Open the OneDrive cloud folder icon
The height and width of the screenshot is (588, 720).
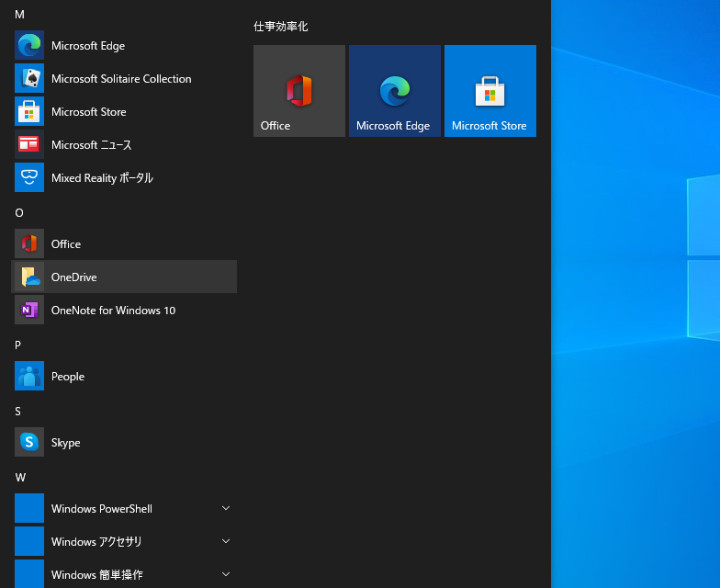point(29,277)
